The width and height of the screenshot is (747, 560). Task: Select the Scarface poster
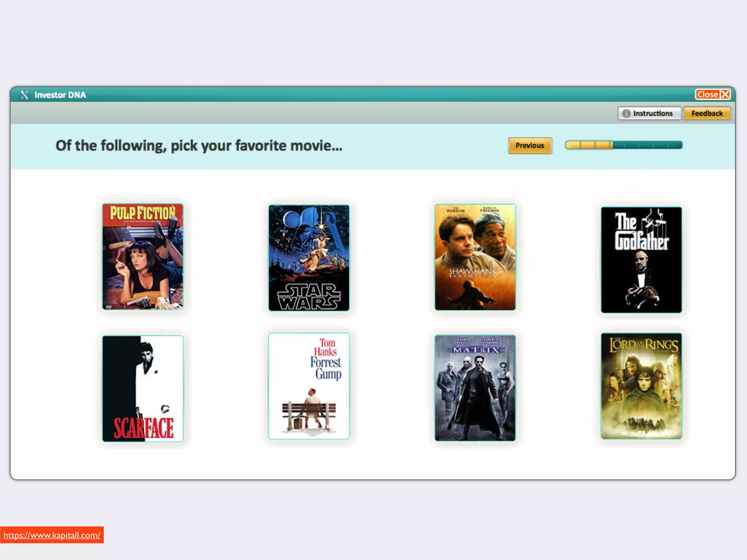pyautogui.click(x=143, y=388)
